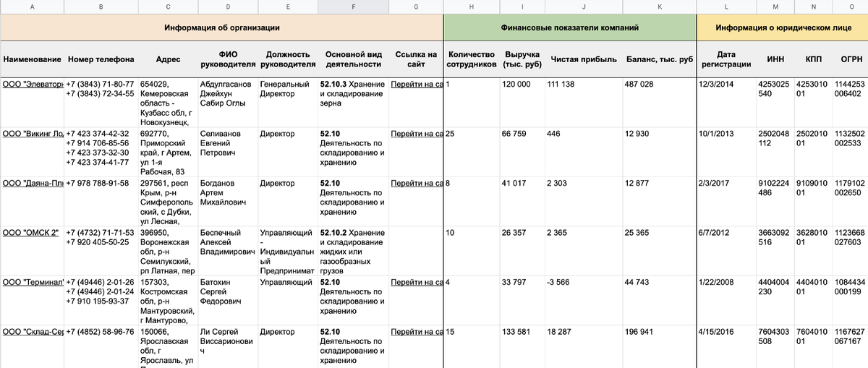Select the "Адрес" header cell

(x=168, y=59)
